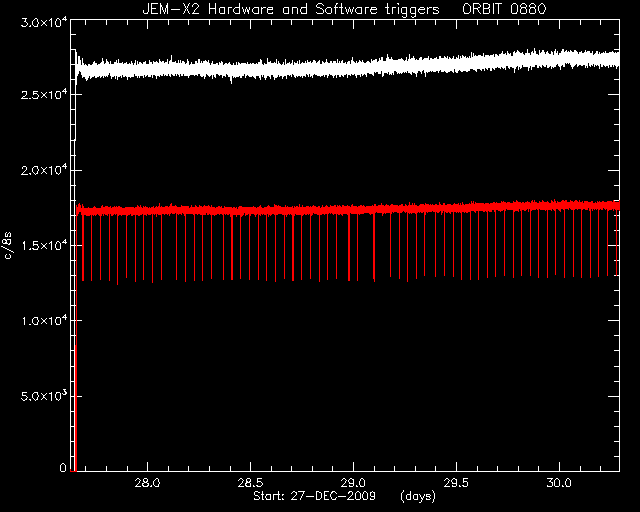
Task: Click the 'ORBIT 0880' label in title
Action: (504, 9)
